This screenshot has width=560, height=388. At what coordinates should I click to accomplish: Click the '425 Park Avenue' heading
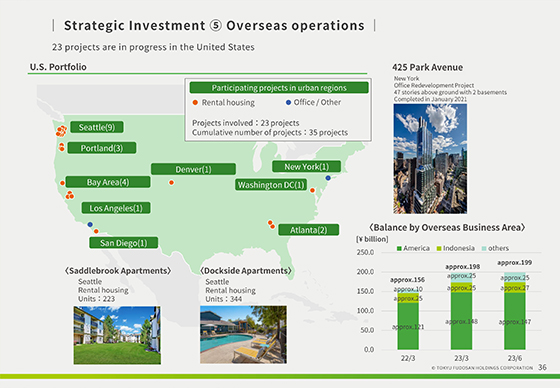(428, 67)
